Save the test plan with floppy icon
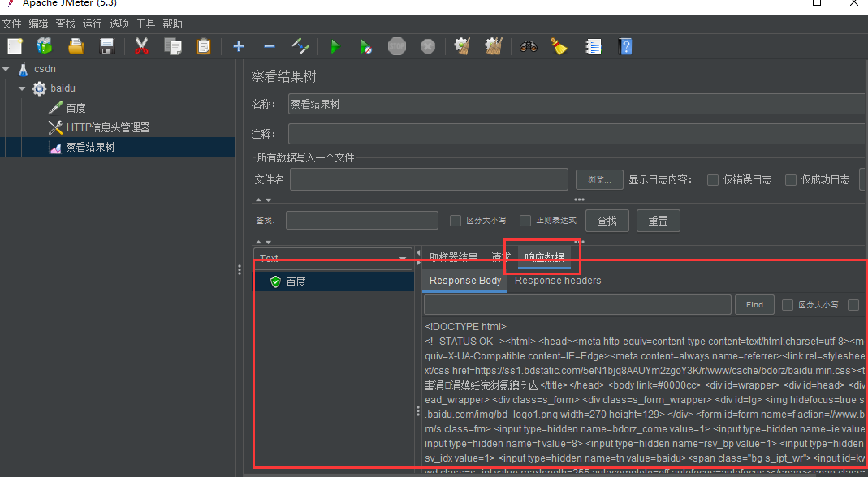 (x=107, y=46)
